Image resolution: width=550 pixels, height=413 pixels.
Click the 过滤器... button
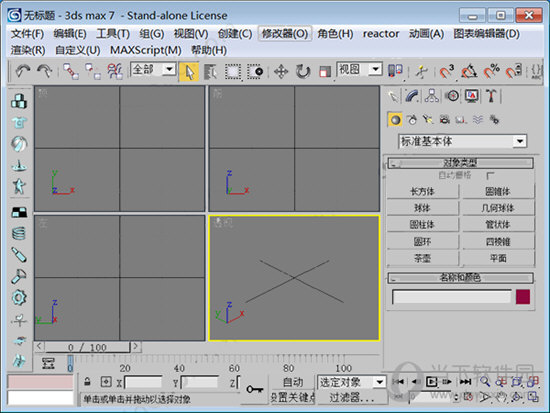coord(352,397)
